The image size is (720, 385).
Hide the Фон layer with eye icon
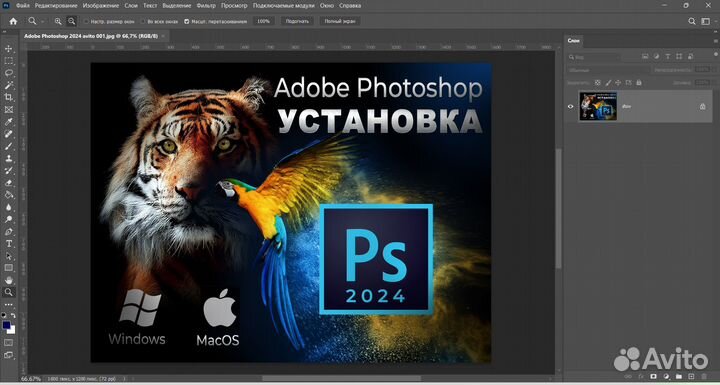570,106
